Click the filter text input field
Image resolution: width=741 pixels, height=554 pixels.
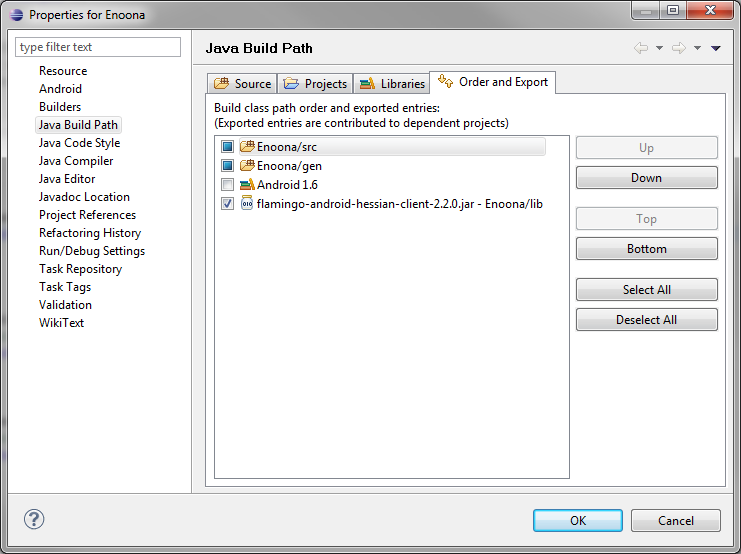(98, 47)
